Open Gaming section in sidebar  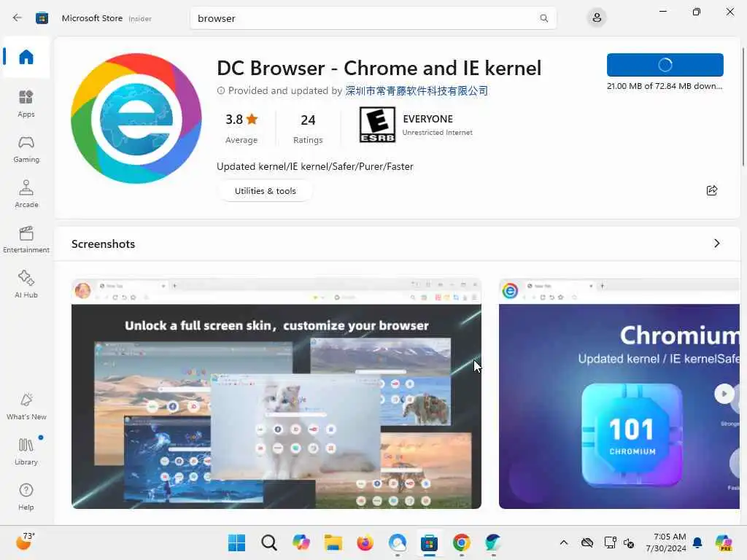tap(26, 149)
